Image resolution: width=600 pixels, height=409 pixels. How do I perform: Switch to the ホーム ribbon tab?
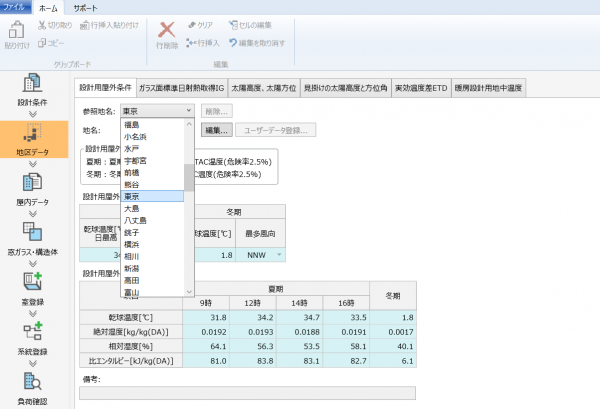(48, 8)
